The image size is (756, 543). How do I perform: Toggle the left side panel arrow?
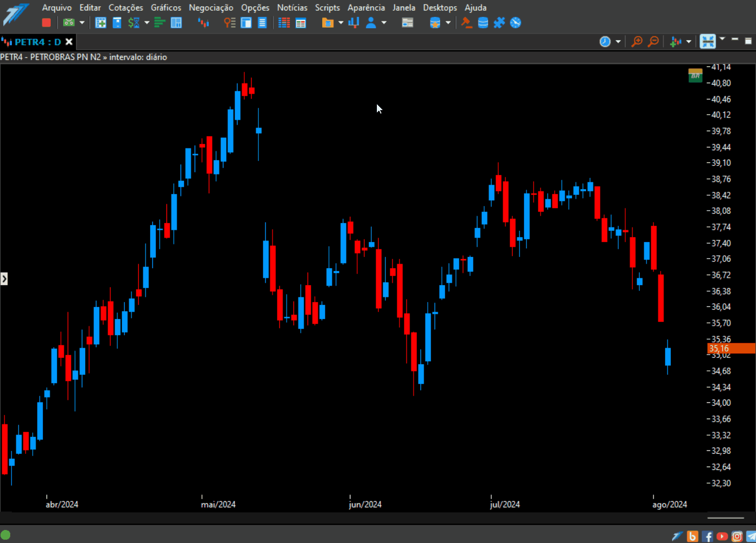[4, 278]
